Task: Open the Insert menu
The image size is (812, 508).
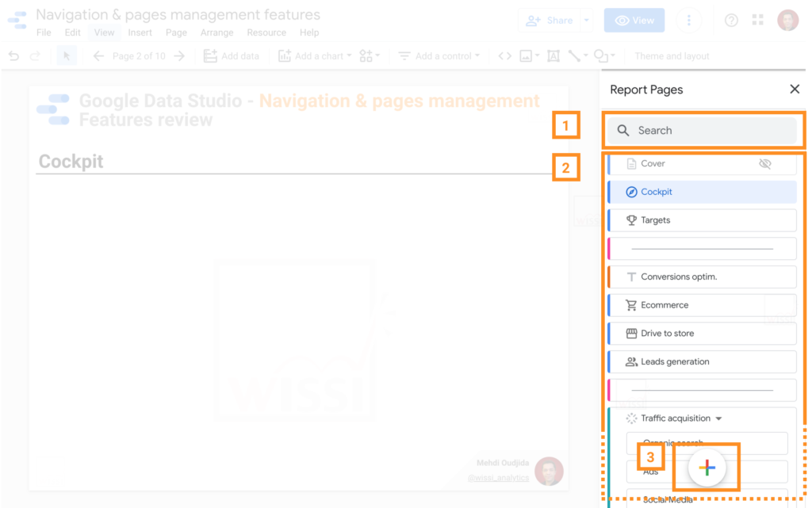Action: 140,32
